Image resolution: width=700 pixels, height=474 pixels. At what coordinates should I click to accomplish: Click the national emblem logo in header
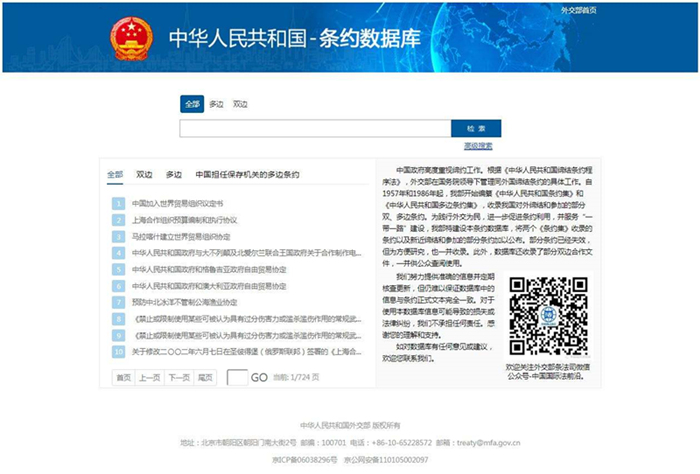click(x=131, y=39)
